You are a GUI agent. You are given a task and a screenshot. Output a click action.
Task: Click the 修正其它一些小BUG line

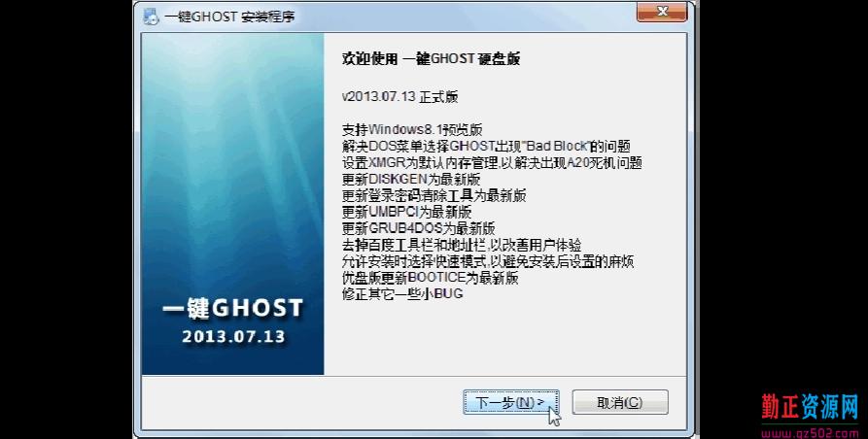coord(401,294)
